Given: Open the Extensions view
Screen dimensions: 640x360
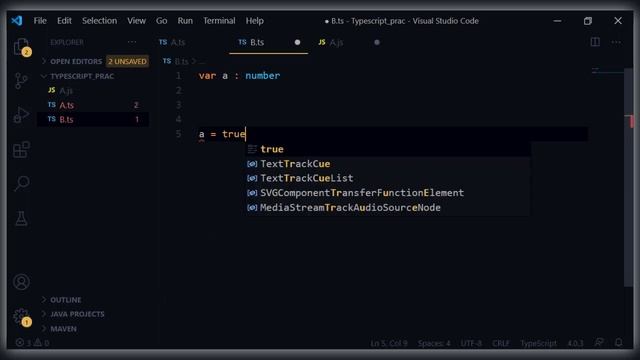Looking at the screenshot, I should point(21,149).
